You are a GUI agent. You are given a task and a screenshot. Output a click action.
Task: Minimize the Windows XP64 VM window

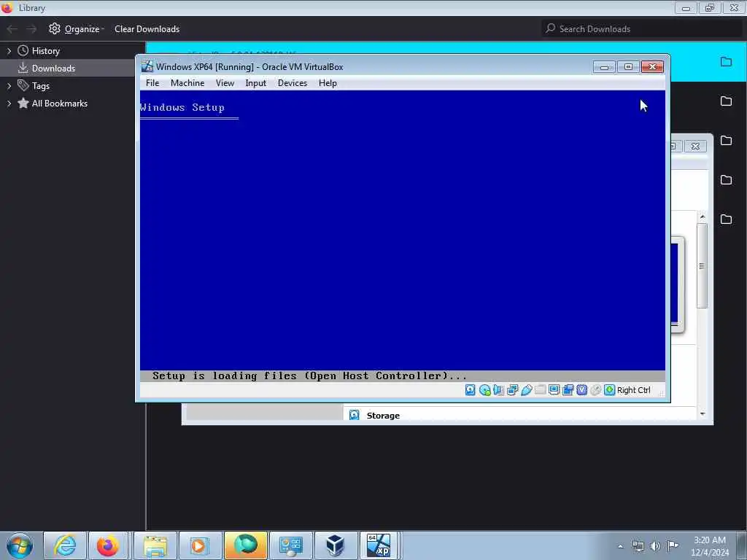(604, 66)
